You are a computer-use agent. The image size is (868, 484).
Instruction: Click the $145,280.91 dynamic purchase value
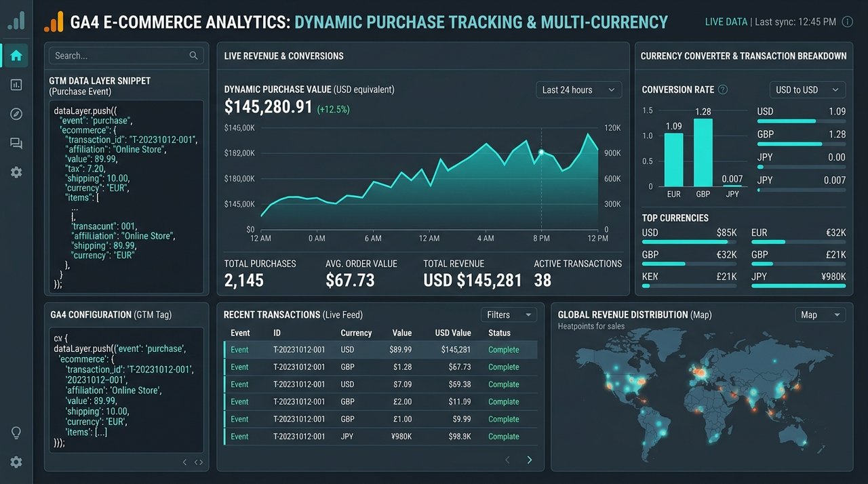269,106
